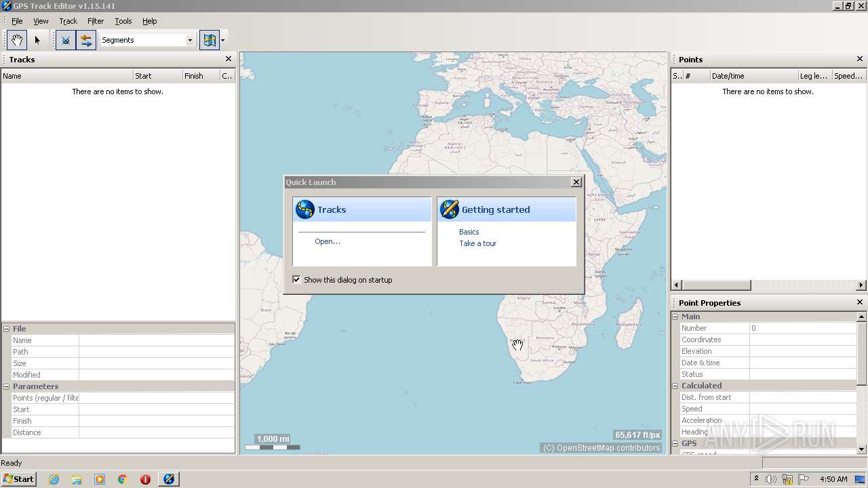868x488 pixels.
Task: Sort tracks by Name column
Action: tap(67, 76)
